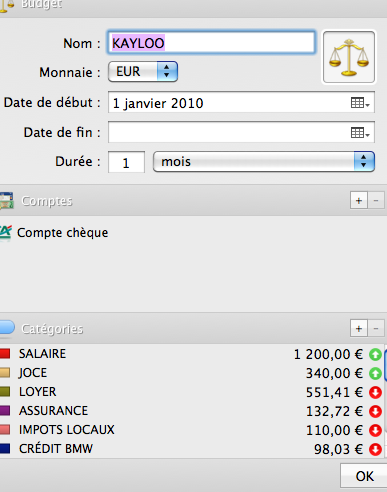Viewport: 387px width, 492px height.
Task: Click the Catégories section header icon
Action: click(x=7, y=327)
